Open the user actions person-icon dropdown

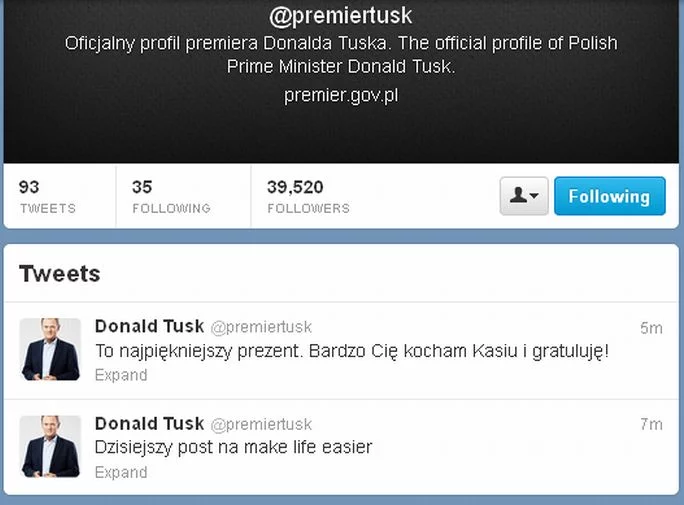pyautogui.click(x=524, y=196)
